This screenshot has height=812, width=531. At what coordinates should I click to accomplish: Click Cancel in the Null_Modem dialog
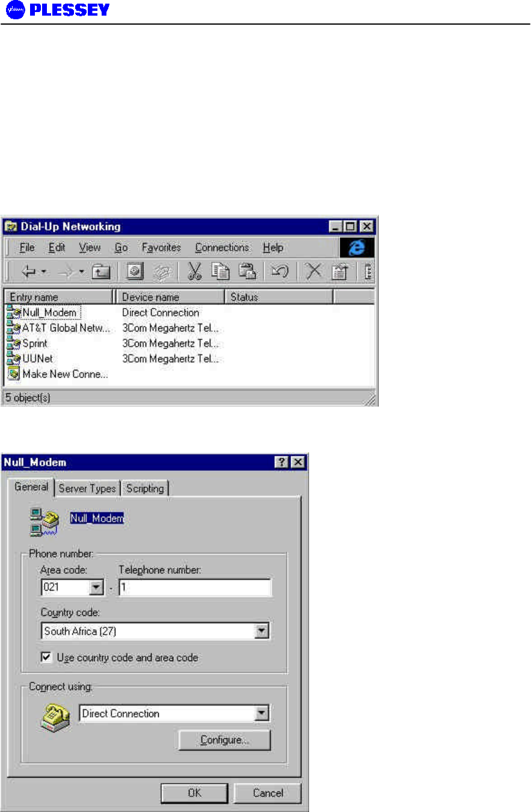[268, 793]
